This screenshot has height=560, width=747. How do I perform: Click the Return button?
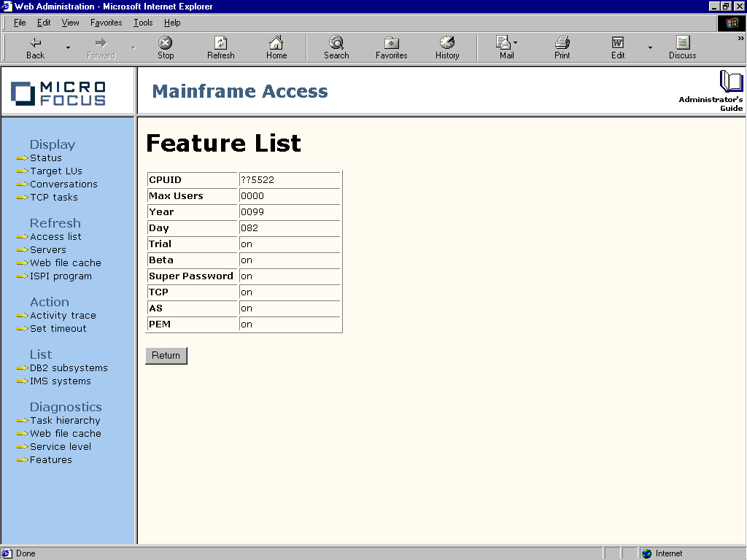point(166,355)
